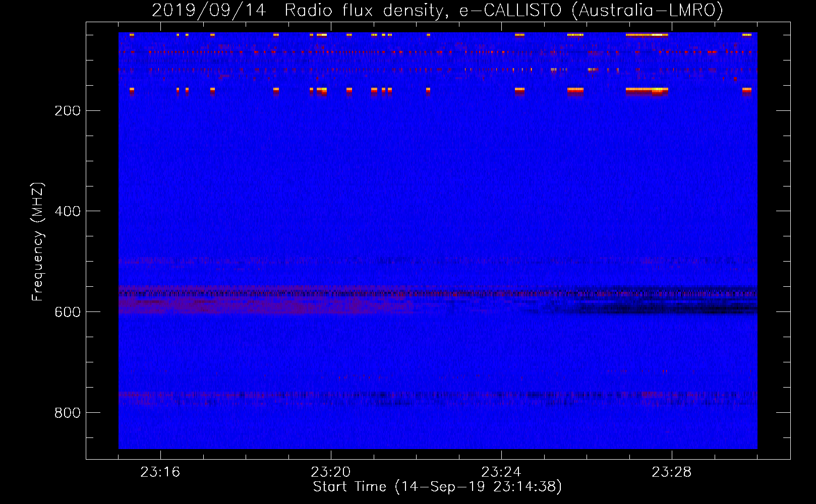
Task: Click the 400 frequency tick label
Action: 68,212
